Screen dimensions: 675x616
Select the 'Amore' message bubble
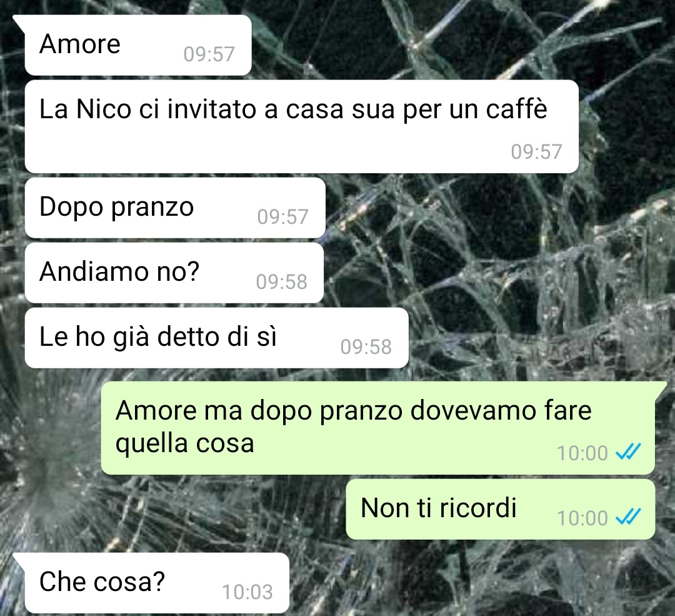(x=137, y=45)
